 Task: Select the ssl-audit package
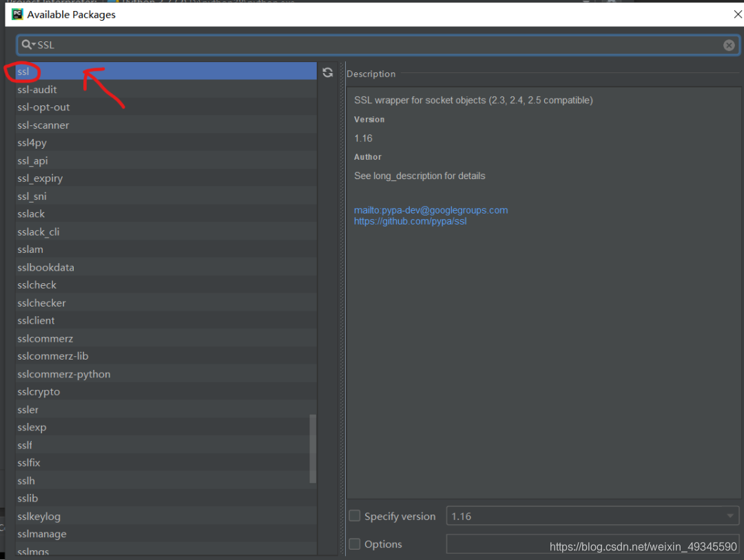[x=166, y=90]
